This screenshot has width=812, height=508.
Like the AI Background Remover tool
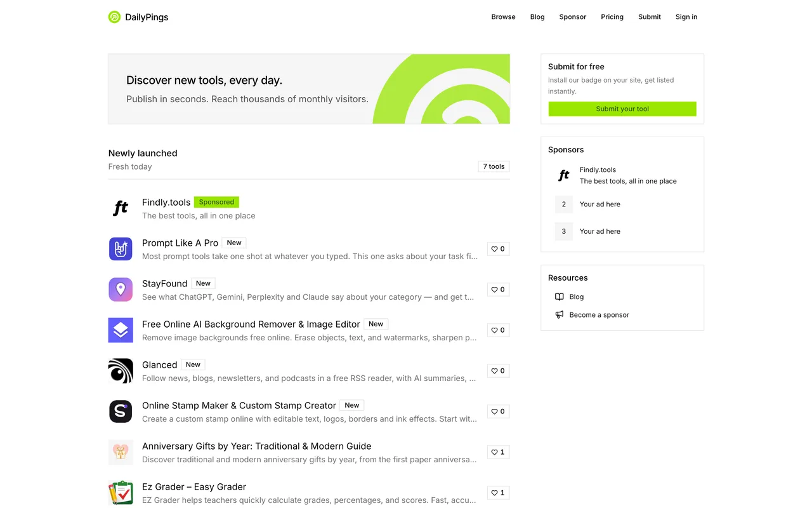(x=498, y=330)
